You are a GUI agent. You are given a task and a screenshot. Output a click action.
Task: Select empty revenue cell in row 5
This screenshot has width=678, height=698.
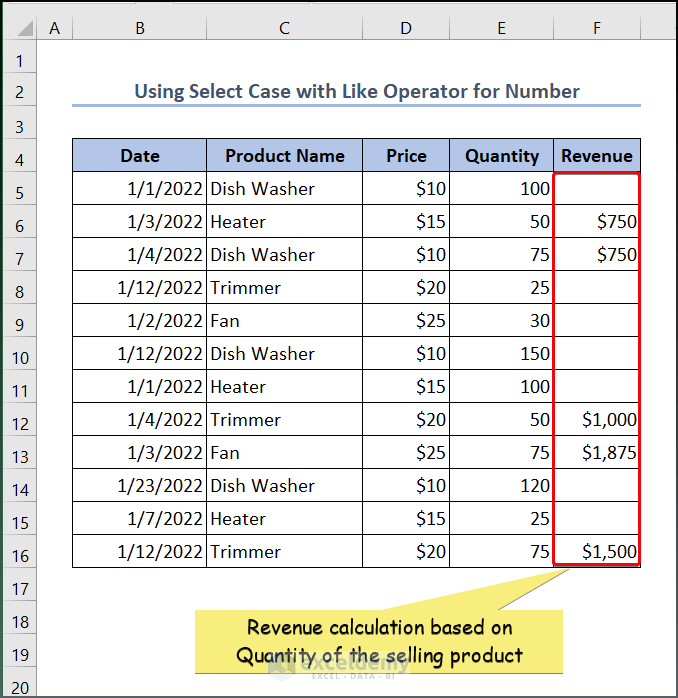point(597,189)
